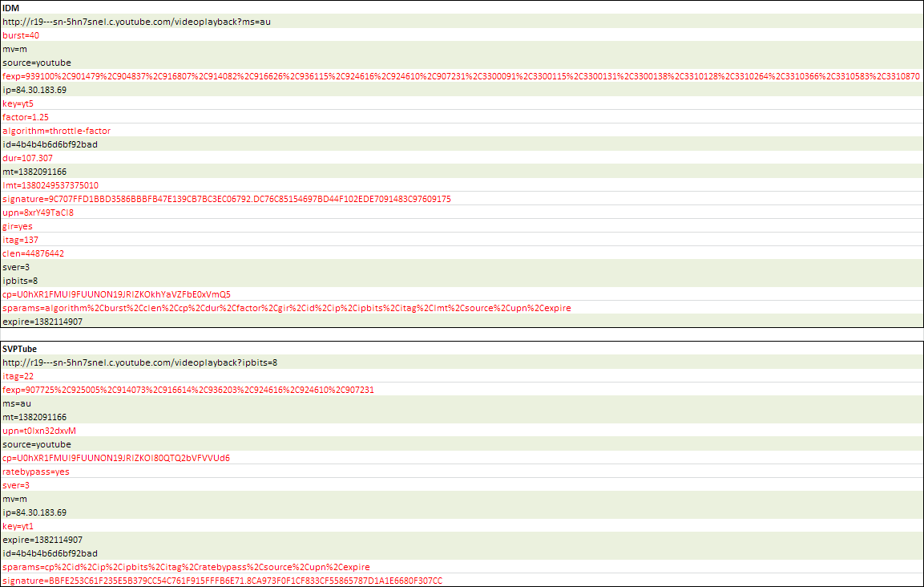Click the key=yt5 cell
This screenshot has height=587, width=924.
pyautogui.click(x=18, y=103)
